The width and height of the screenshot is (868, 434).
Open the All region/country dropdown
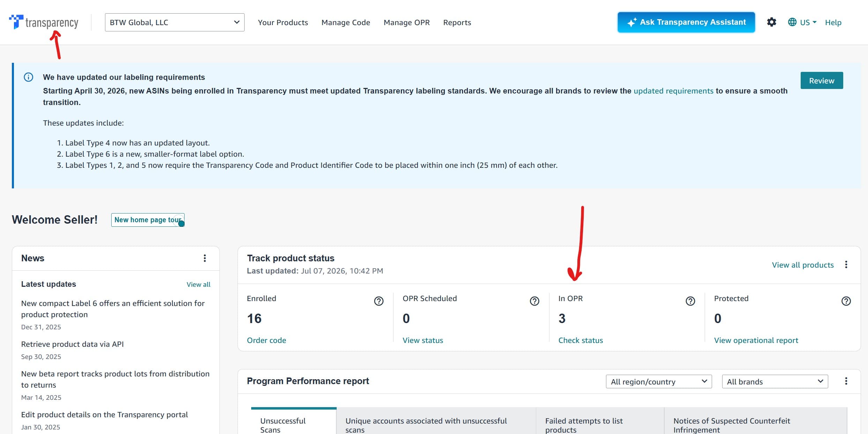(659, 382)
